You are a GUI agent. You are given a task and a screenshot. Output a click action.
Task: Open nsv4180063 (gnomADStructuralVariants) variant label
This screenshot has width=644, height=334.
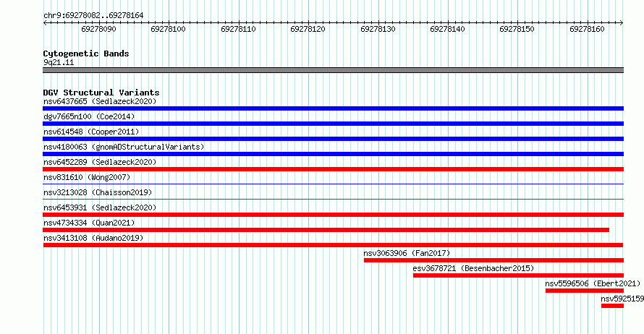click(124, 147)
